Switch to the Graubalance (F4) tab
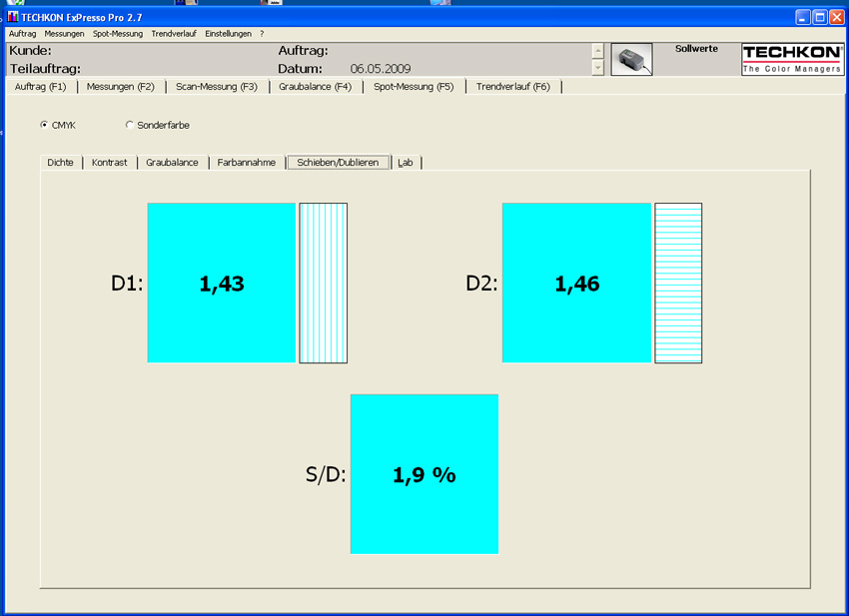The height and width of the screenshot is (616, 849). point(315,87)
